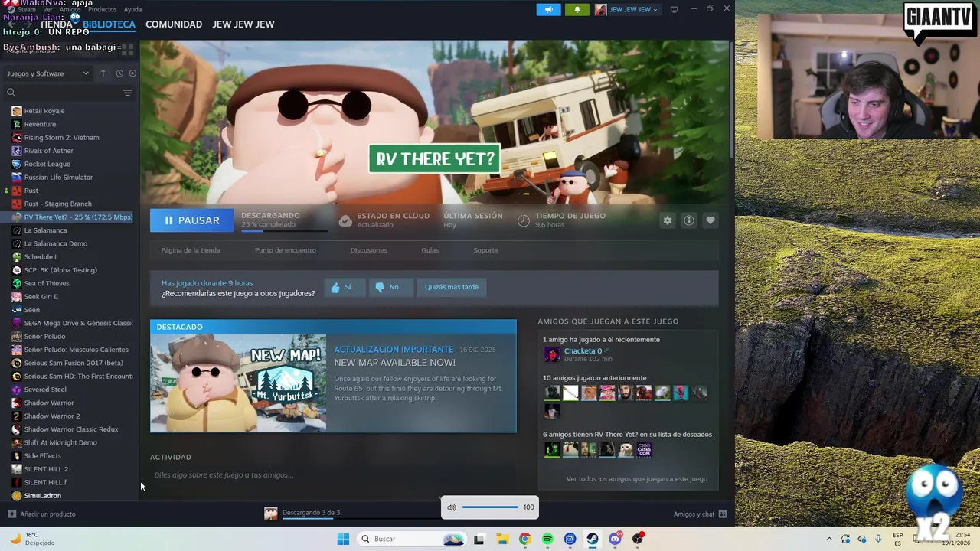Click the weather widget 16°C Despejado
This screenshot has height=551, width=980.
[32, 539]
